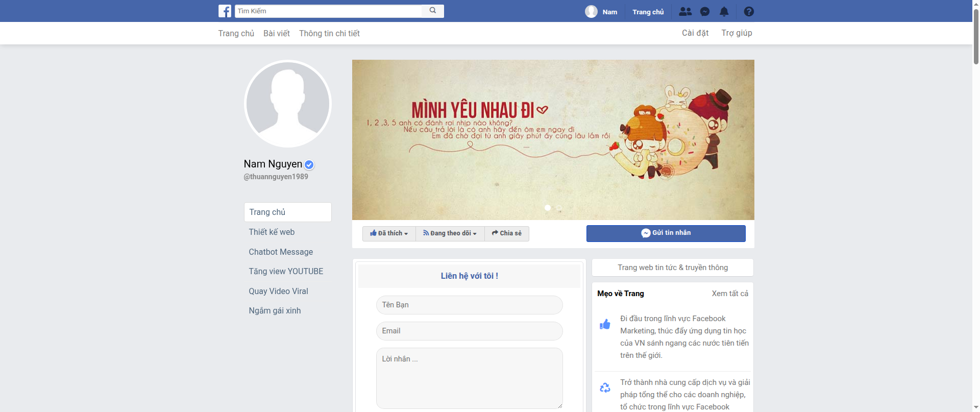Click the thumbs-up icon in Mẹo về Trang
This screenshot has height=412, width=980.
pyautogui.click(x=605, y=324)
